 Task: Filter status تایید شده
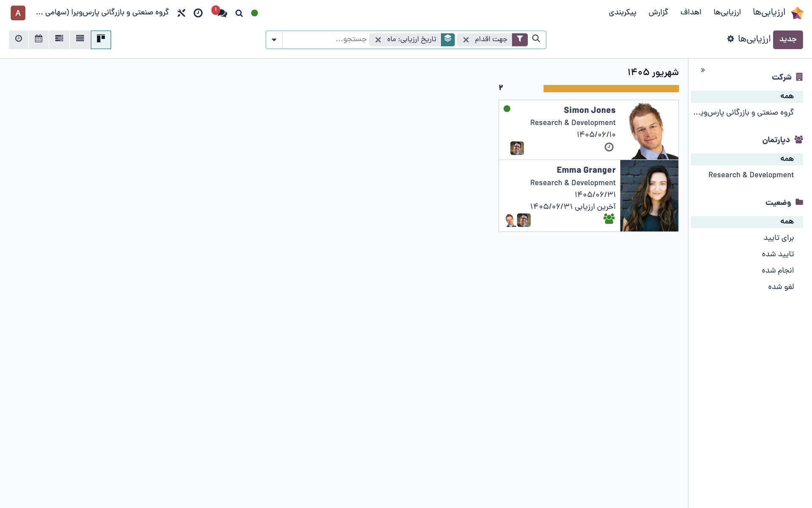(778, 254)
